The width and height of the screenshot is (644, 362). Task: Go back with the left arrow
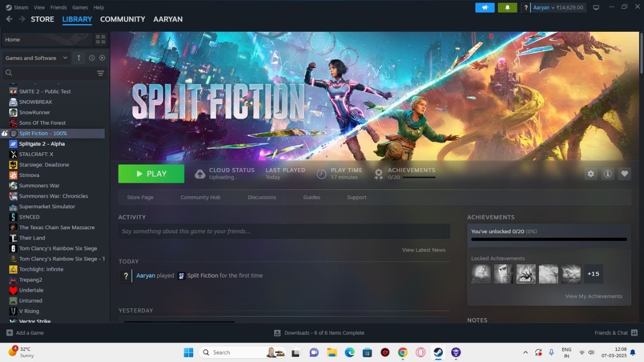coord(9,19)
